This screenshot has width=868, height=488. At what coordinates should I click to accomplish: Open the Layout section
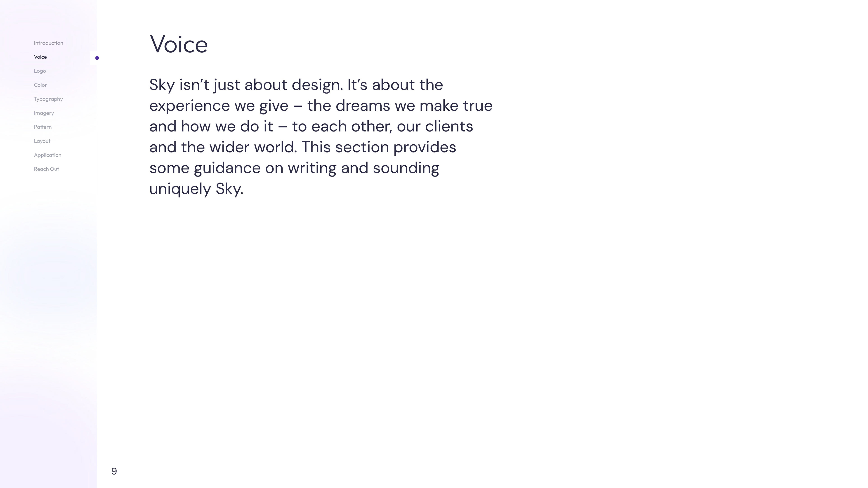pos(42,141)
